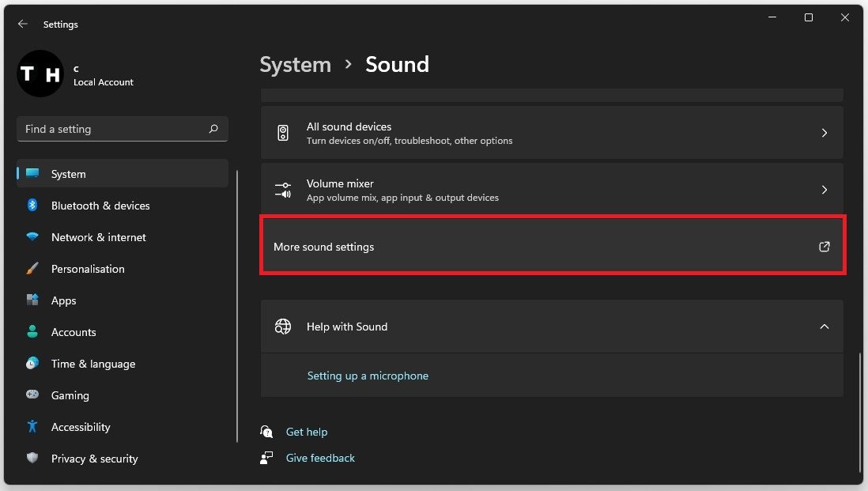
Task: Open the Apps settings category
Action: click(63, 300)
